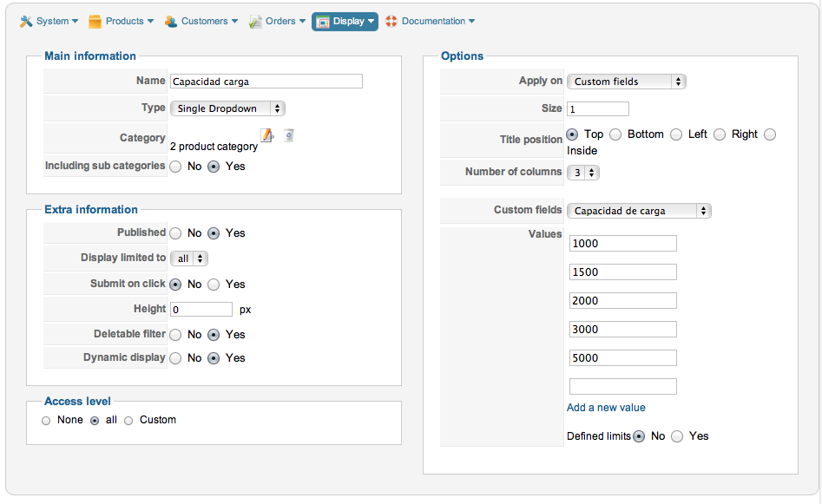This screenshot has height=504, width=822.
Task: Click the Documentation lifebuoy icon
Action: [x=391, y=21]
